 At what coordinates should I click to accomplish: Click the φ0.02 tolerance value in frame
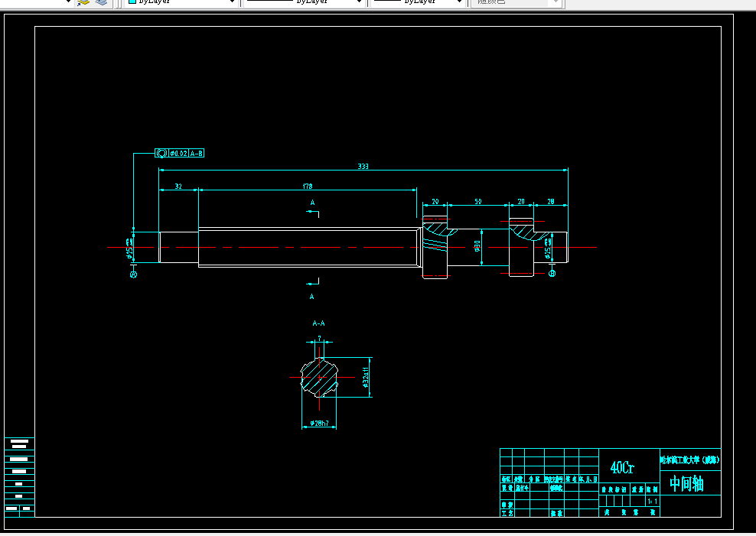[178, 153]
